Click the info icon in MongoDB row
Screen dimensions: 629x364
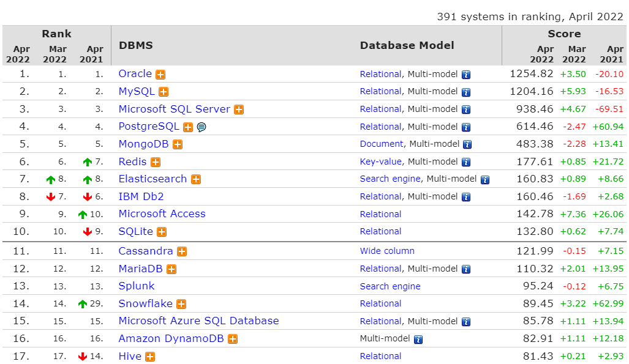tap(467, 145)
